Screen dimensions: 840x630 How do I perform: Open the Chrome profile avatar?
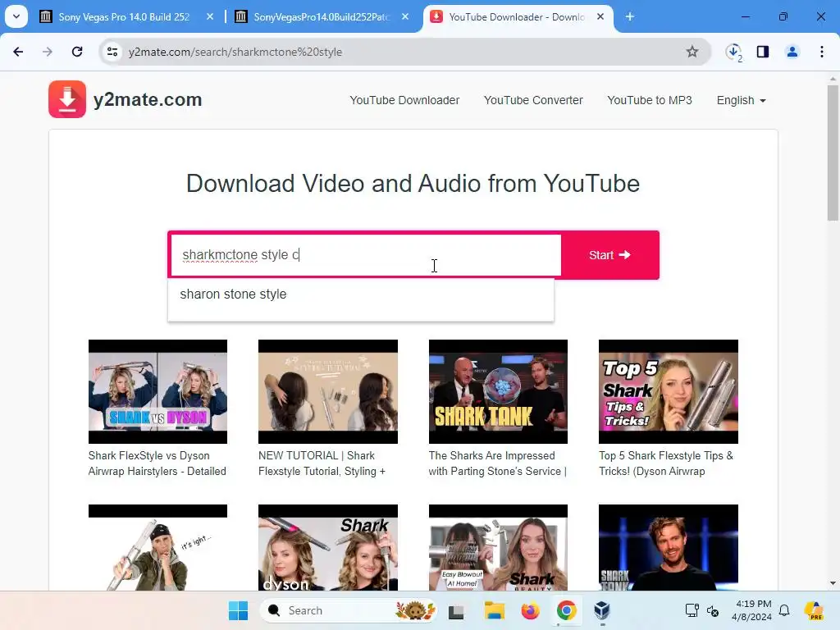click(x=792, y=52)
